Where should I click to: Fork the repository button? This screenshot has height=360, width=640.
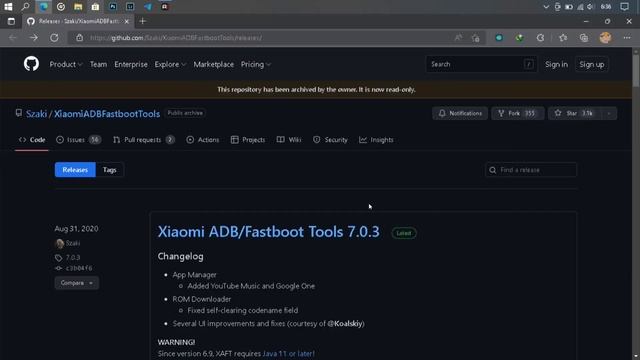pos(518,113)
